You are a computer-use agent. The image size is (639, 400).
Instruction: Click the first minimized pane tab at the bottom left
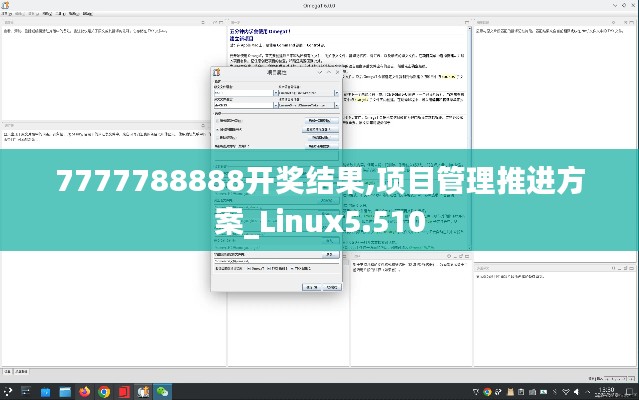click(x=7, y=371)
